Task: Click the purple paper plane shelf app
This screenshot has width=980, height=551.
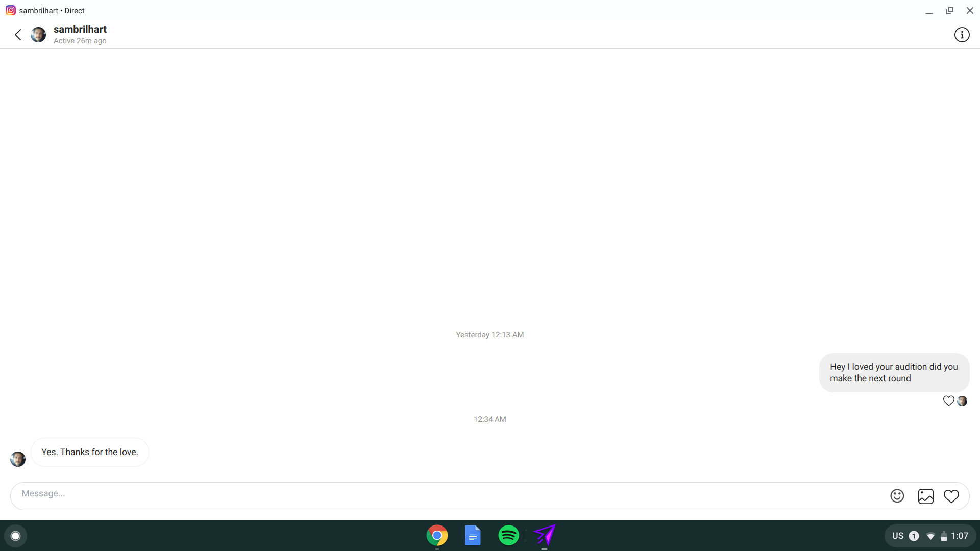Action: (545, 535)
